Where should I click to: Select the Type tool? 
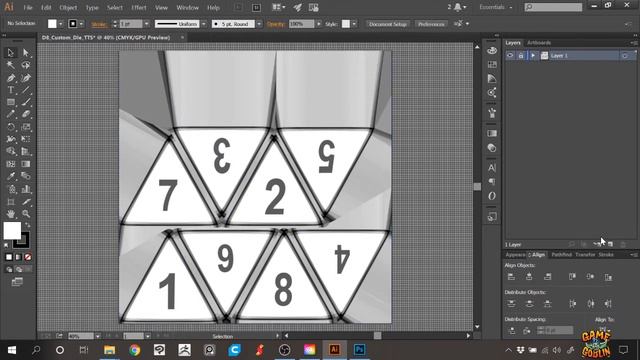click(x=11, y=90)
